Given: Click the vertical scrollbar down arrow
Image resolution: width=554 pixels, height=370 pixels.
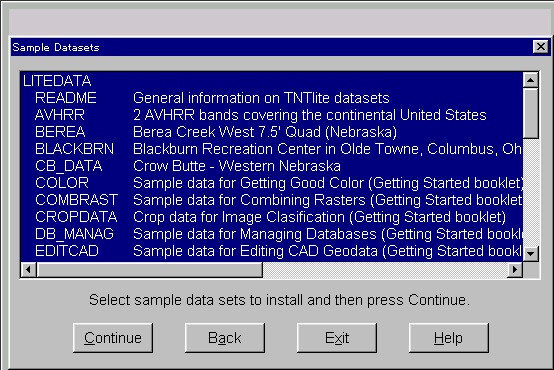Looking at the screenshot, I should tap(530, 253).
